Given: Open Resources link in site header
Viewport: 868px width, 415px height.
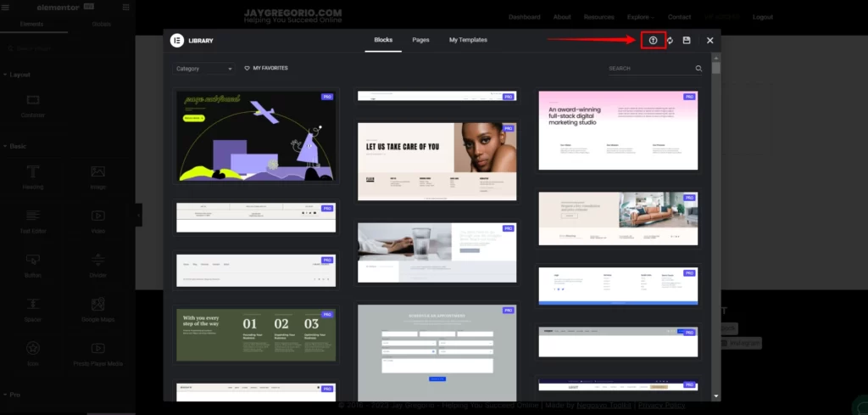Looking at the screenshot, I should pos(599,17).
